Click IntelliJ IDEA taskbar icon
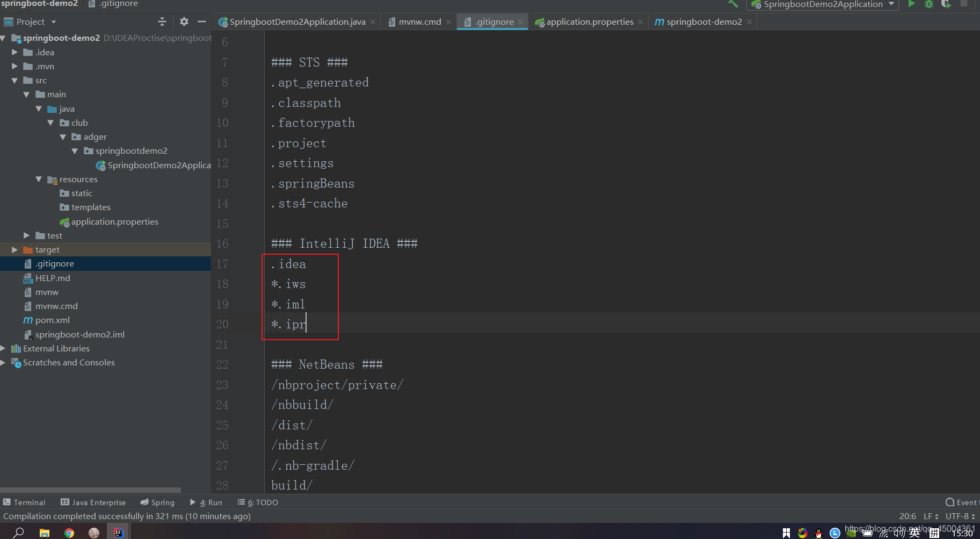 pyautogui.click(x=119, y=533)
